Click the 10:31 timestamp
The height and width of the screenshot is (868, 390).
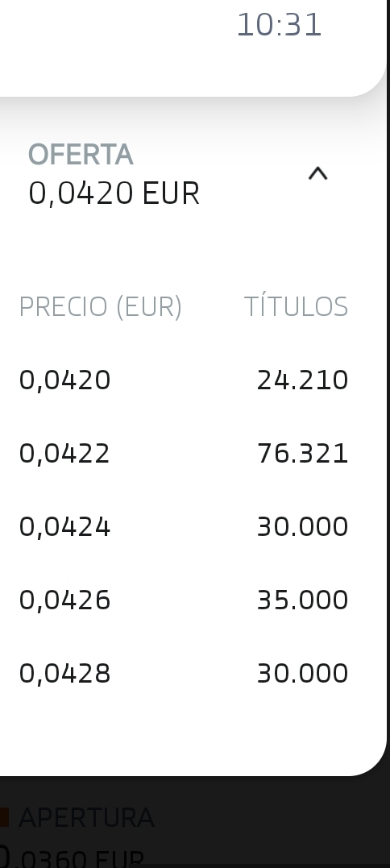pos(279,25)
